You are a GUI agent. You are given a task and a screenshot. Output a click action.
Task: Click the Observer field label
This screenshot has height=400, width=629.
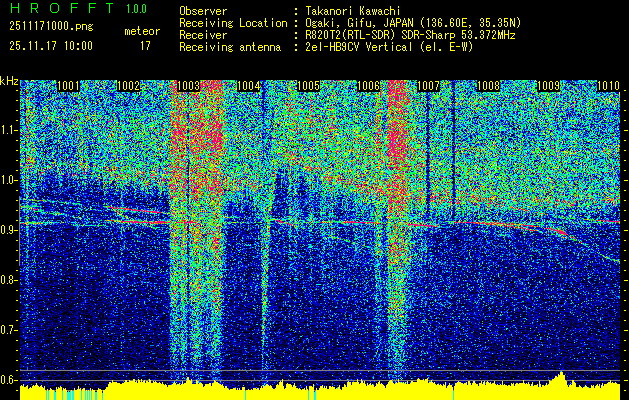tap(203, 11)
